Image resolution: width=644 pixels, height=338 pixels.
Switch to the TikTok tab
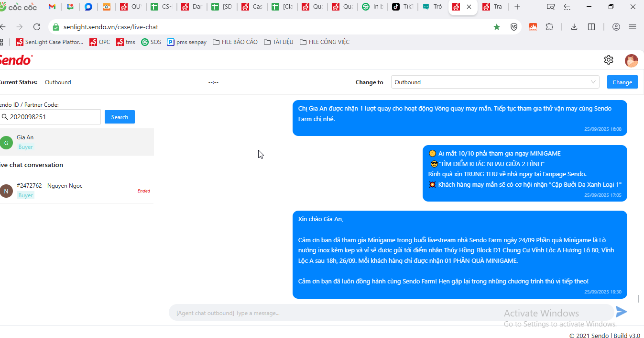[x=403, y=7]
